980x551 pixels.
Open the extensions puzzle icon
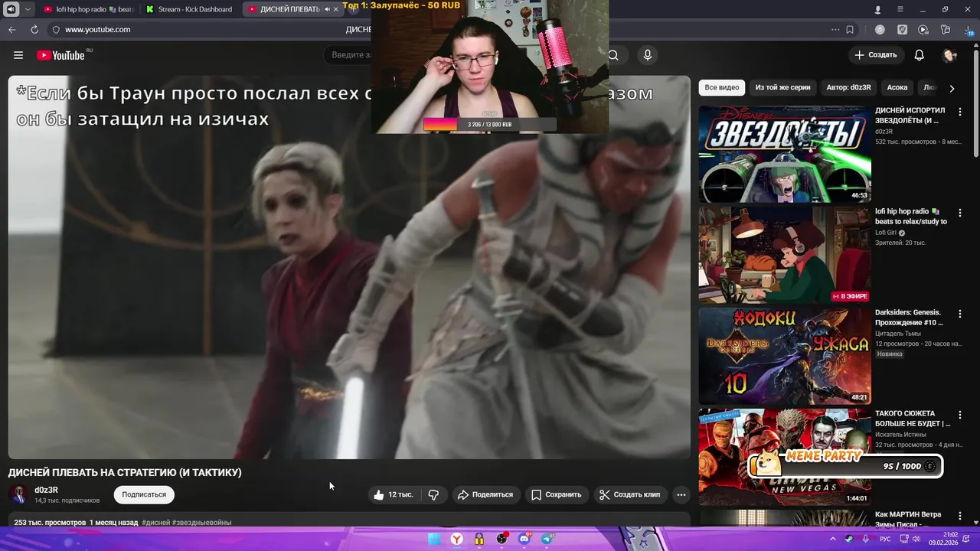coord(946,30)
